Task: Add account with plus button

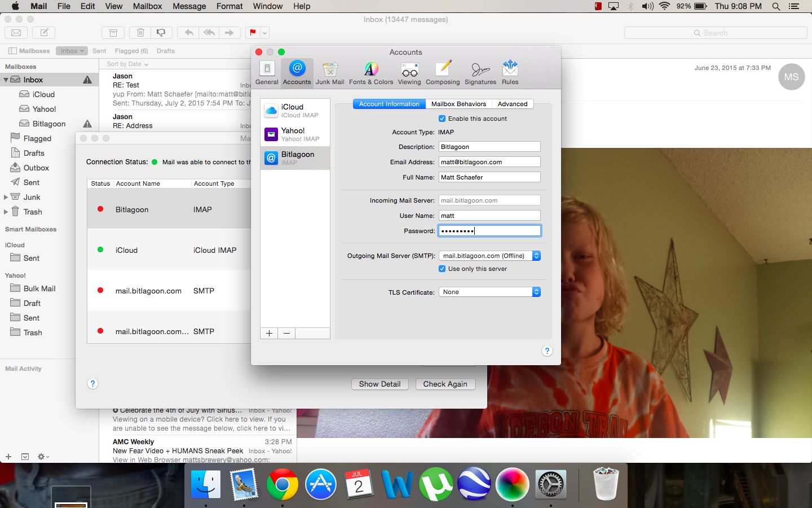Action: (x=269, y=333)
